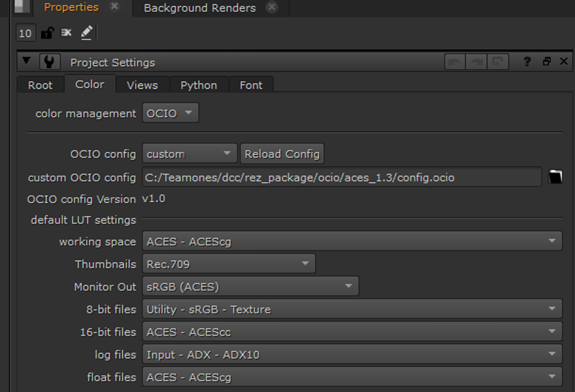Click the pane menu icon left of Properties
The width and height of the screenshot is (575, 392).
pyautogui.click(x=23, y=8)
